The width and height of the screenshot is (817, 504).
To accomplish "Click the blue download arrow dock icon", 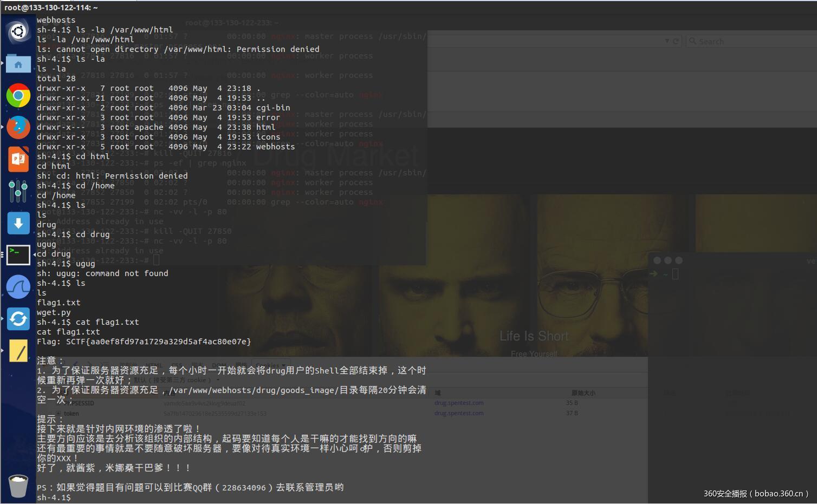I will point(18,223).
